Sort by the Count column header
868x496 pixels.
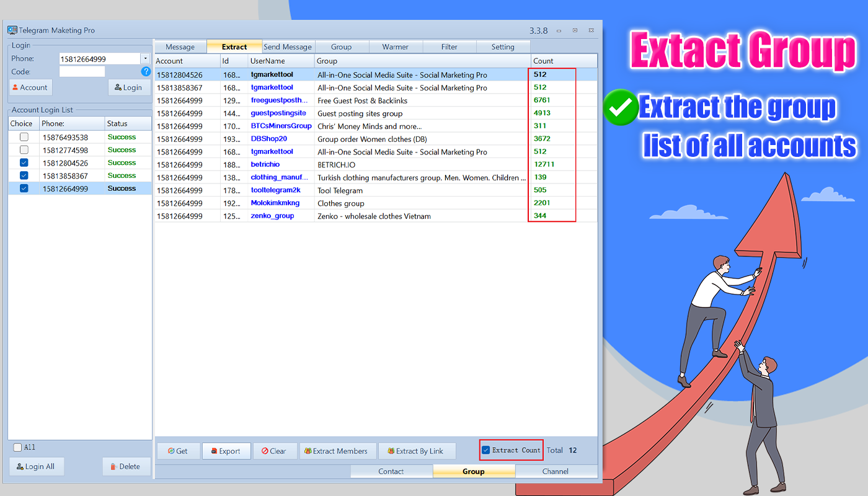pyautogui.click(x=564, y=61)
